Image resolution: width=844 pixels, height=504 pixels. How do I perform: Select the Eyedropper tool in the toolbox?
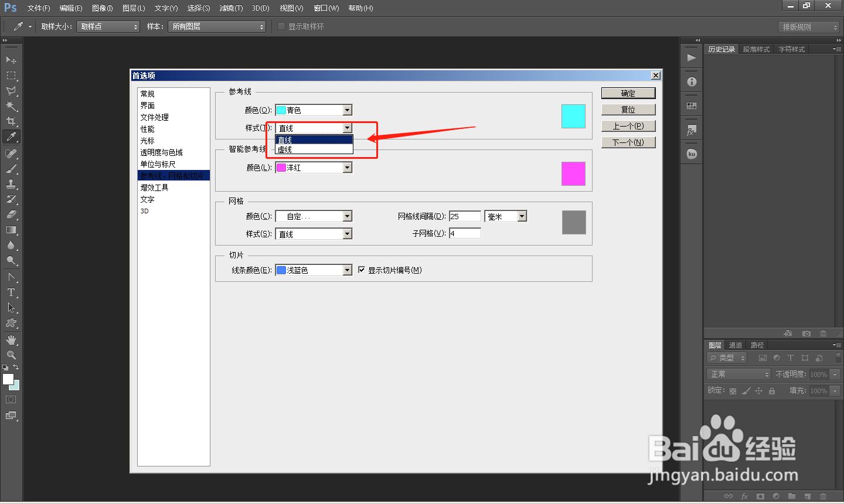11,137
